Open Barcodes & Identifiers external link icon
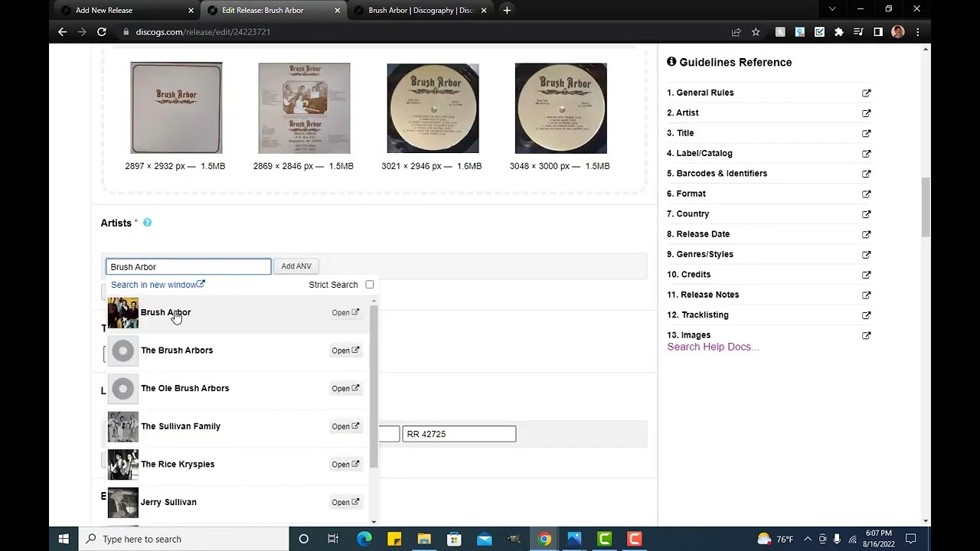 pos(866,174)
